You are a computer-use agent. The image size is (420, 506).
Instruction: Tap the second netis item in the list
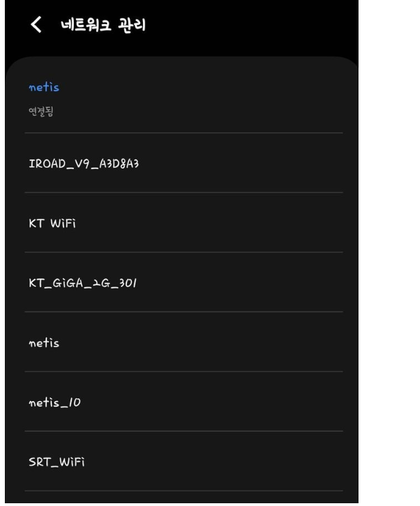(x=43, y=342)
